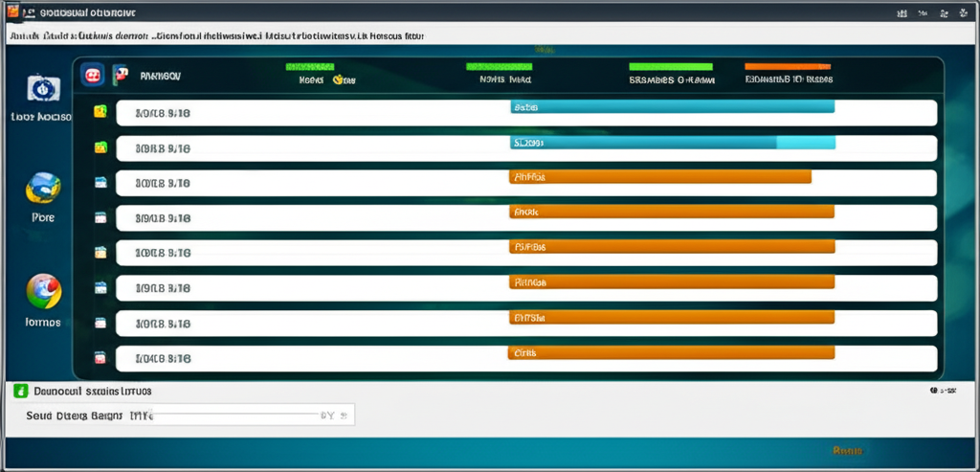
Task: Click the red icon beside the bottom list row
Action: (x=100, y=358)
